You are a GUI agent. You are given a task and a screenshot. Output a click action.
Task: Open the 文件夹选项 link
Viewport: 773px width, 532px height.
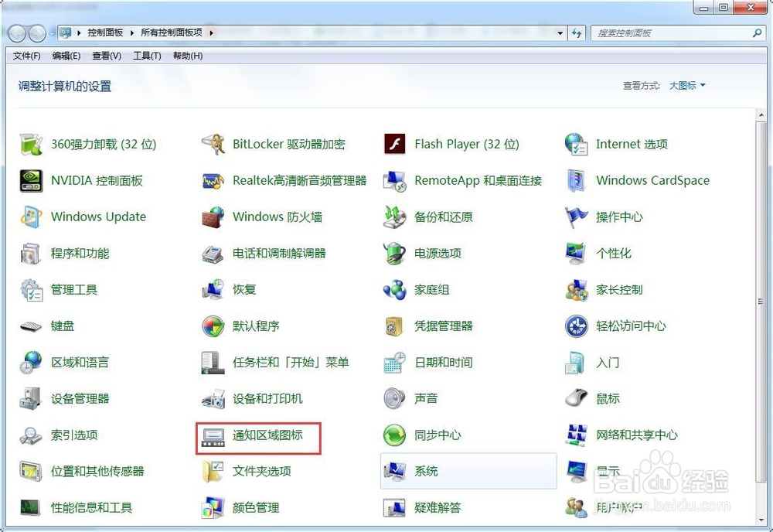click(262, 472)
